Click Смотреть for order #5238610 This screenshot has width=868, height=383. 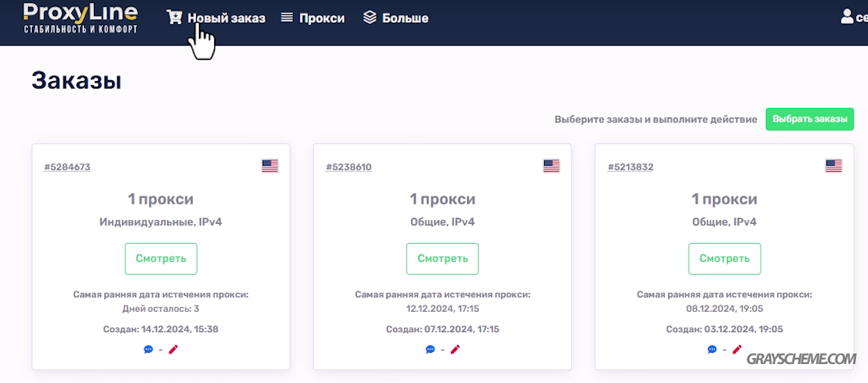pos(443,258)
